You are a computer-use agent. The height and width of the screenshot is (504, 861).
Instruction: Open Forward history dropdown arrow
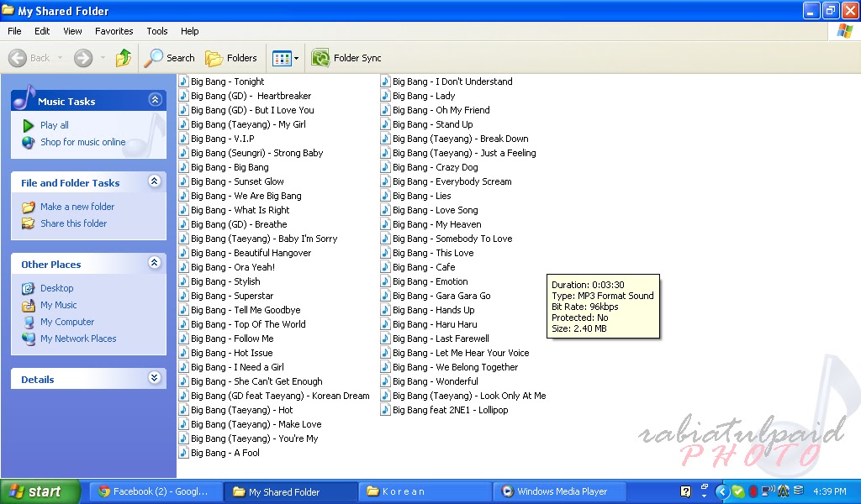coord(103,58)
